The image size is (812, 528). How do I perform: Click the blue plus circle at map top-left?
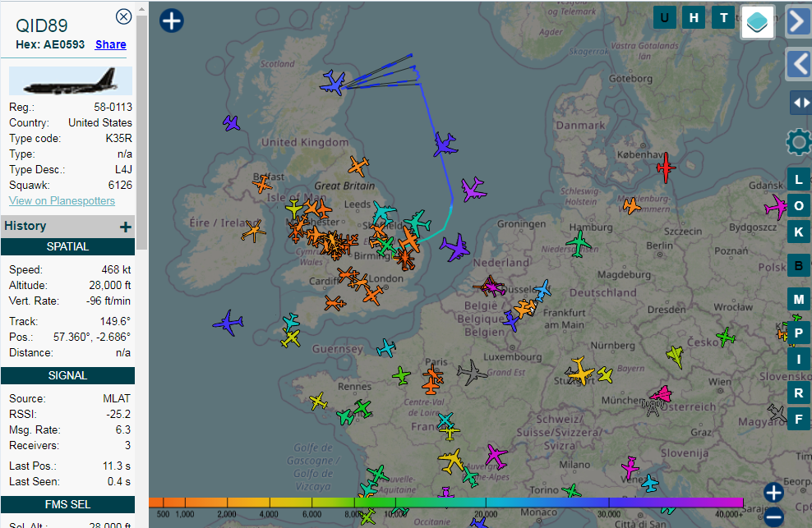(x=172, y=21)
